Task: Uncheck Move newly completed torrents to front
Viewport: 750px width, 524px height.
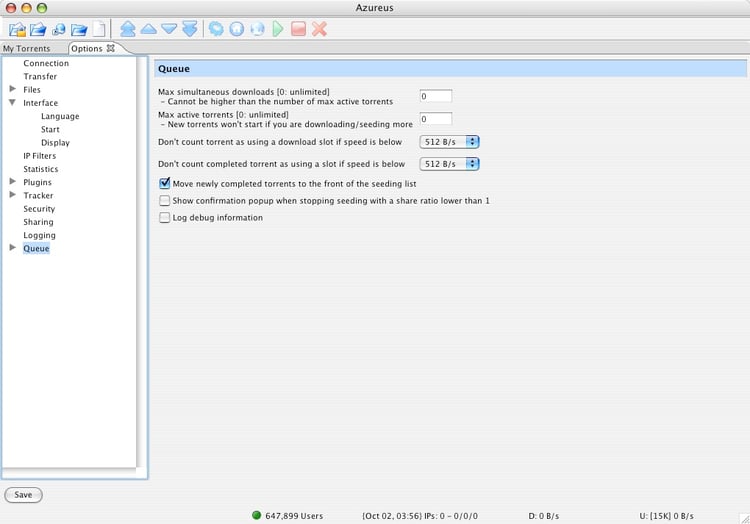Action: click(165, 183)
